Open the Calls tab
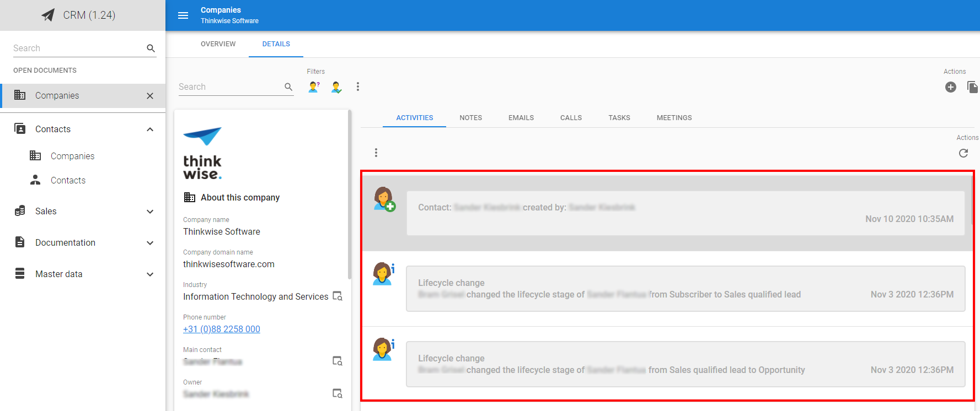This screenshot has height=411, width=980. pyautogui.click(x=571, y=118)
